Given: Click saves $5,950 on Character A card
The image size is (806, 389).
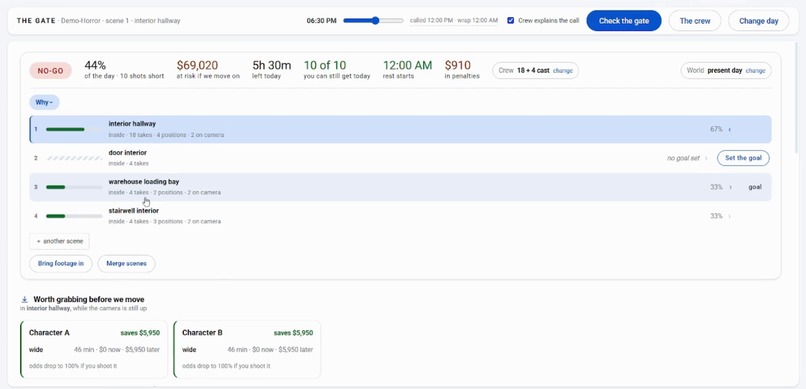Looking at the screenshot, I should click(140, 333).
